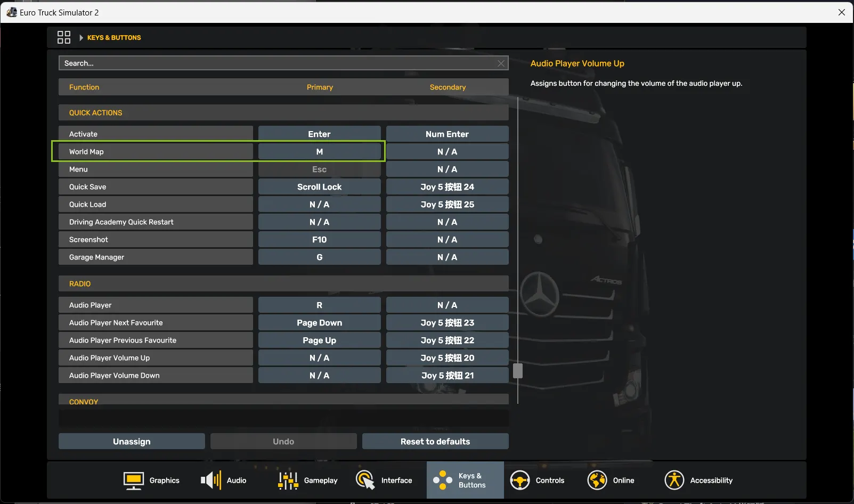
Task: Select the Screenshot function row
Action: click(156, 240)
